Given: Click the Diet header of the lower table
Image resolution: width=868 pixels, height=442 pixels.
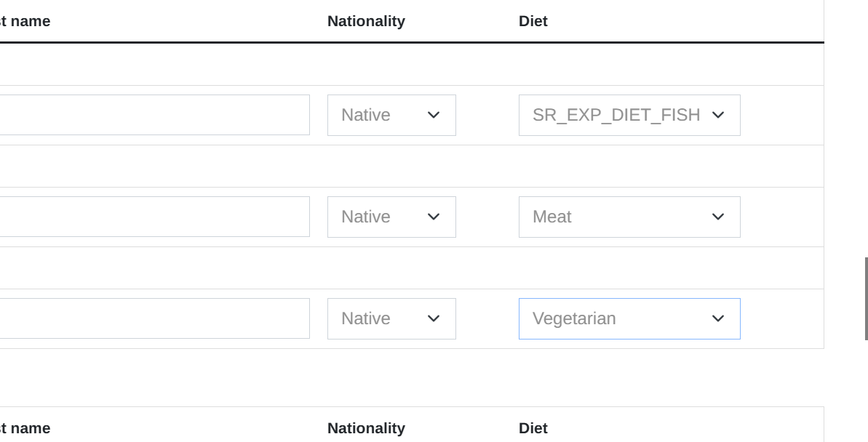Looking at the screenshot, I should 533,428.
